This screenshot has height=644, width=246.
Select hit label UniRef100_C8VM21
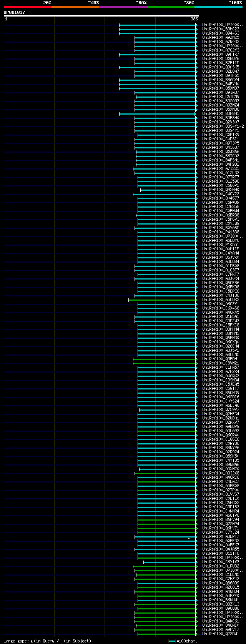(221, 363)
